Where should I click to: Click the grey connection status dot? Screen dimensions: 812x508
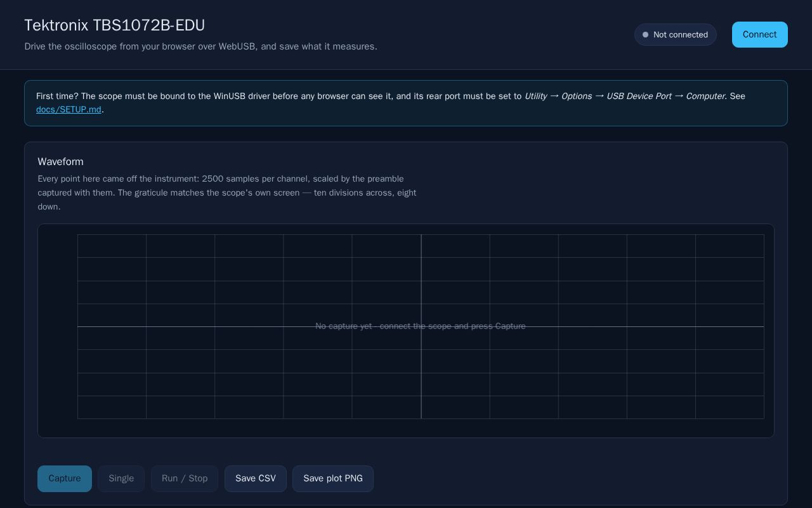(x=646, y=35)
